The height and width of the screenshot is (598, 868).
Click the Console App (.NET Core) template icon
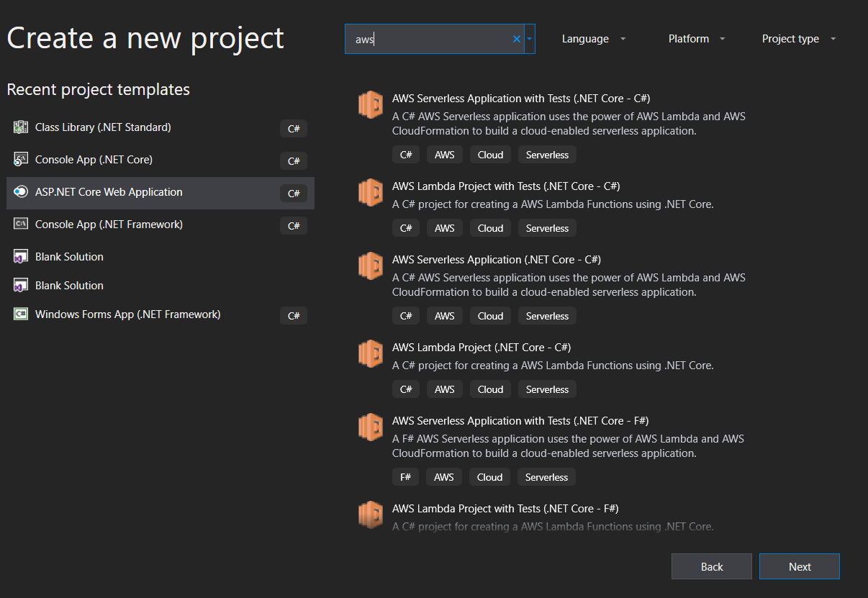pos(21,159)
